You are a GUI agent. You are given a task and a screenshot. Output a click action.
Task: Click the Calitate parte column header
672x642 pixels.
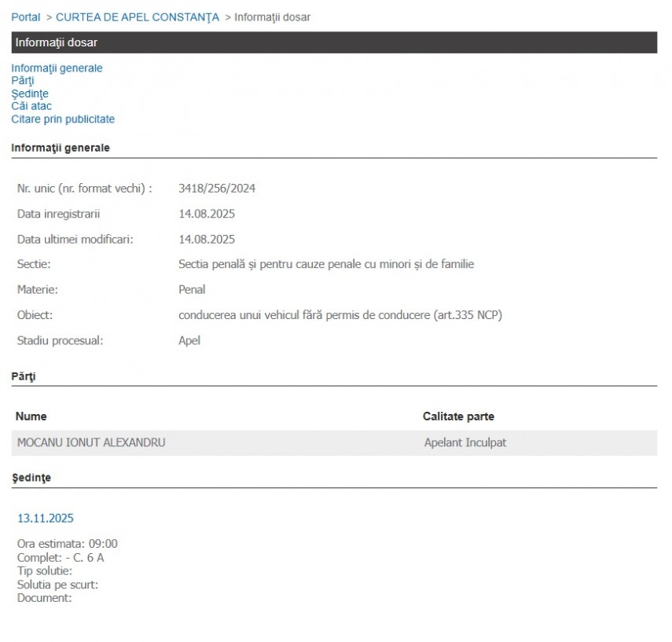point(458,416)
